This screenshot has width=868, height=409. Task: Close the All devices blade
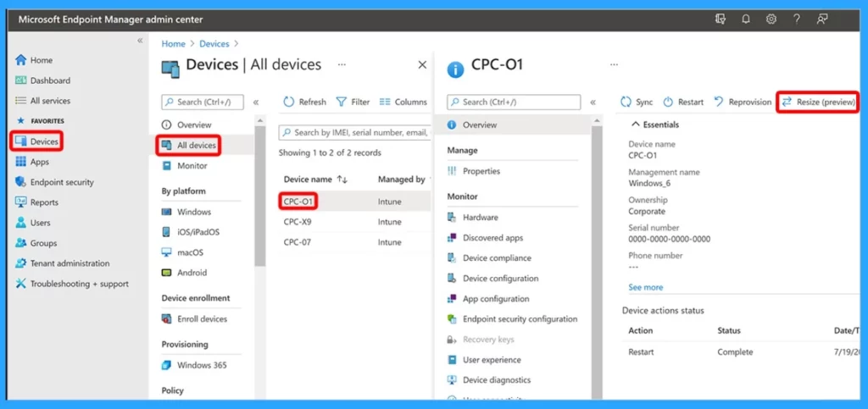pos(422,64)
